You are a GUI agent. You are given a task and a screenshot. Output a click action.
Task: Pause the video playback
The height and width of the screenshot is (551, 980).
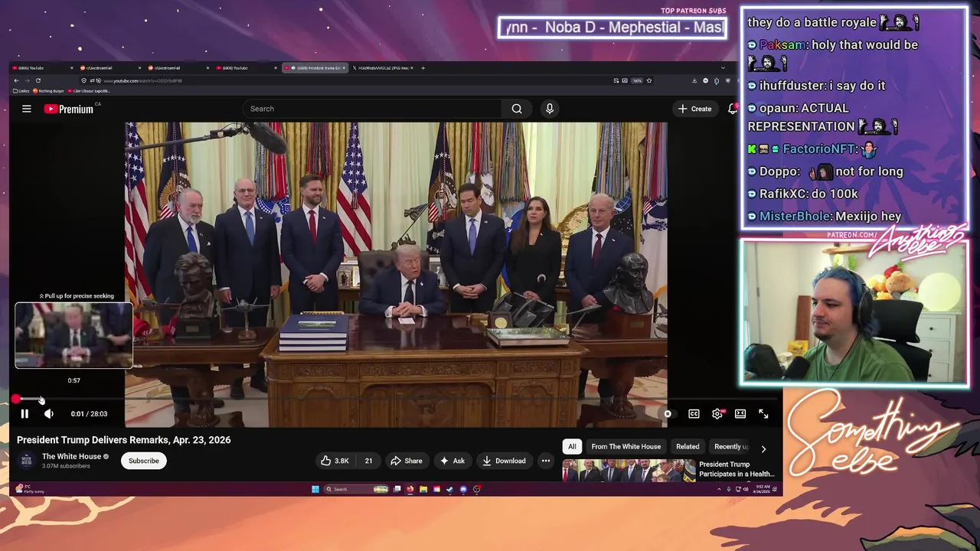pos(24,414)
